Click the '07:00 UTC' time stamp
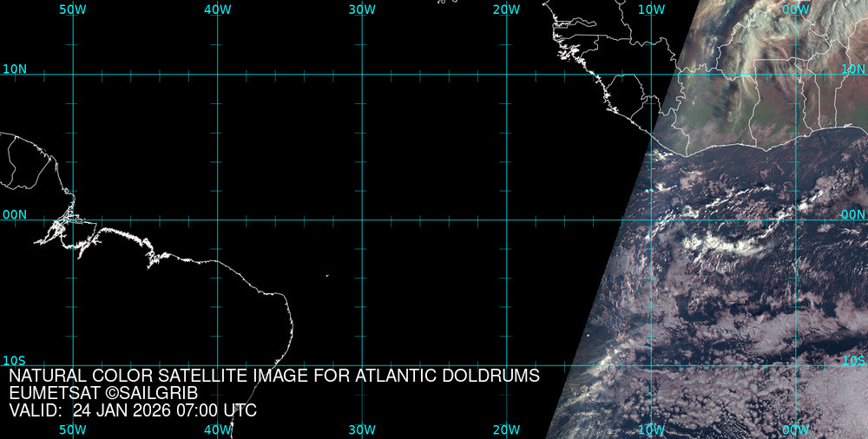Screen dimensions: 868x439 (221, 410)
